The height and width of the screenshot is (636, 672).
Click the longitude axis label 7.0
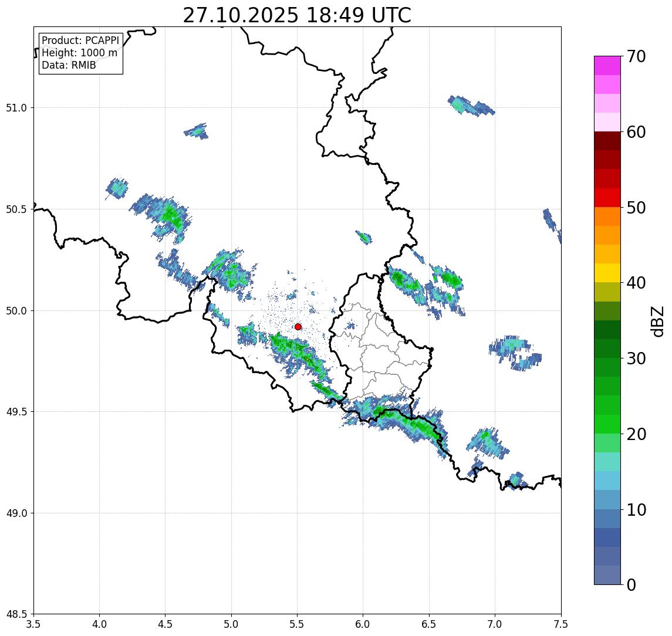(495, 624)
